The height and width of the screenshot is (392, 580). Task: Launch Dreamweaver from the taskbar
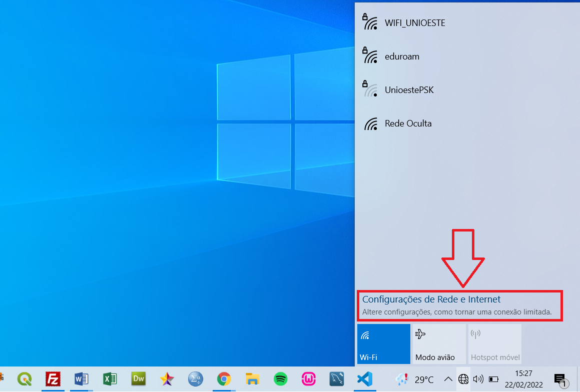tap(138, 379)
